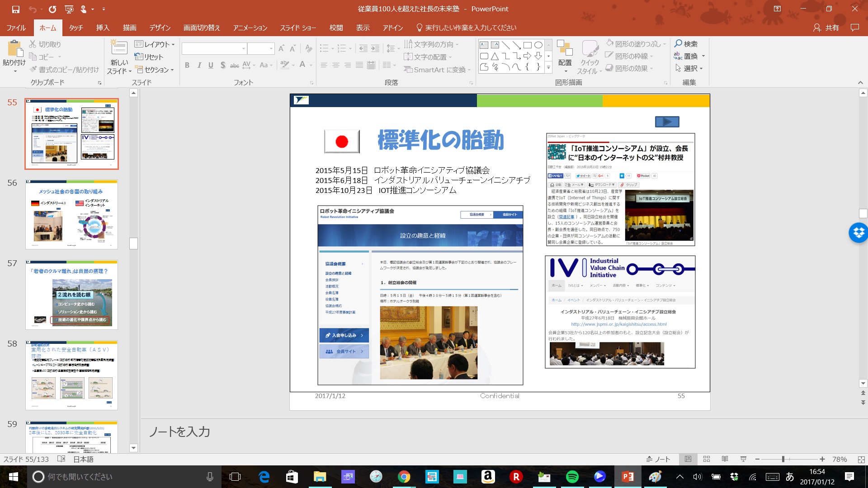868x488 pixels.
Task: Open Section (セクション) dropdown
Action: pyautogui.click(x=155, y=70)
